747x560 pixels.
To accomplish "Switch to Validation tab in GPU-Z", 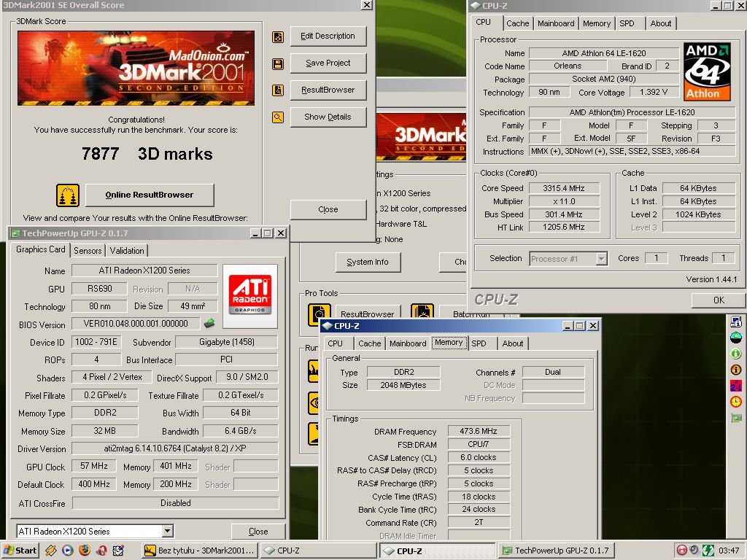I will pos(127,251).
